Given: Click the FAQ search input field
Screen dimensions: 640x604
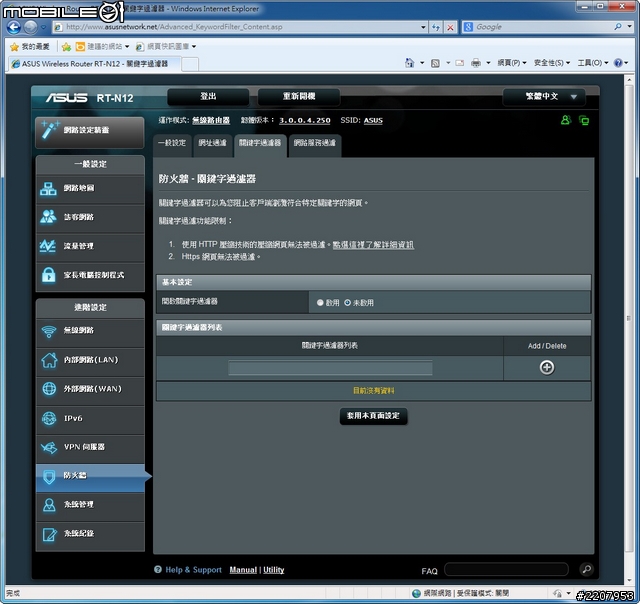Looking at the screenshot, I should click(506, 569).
